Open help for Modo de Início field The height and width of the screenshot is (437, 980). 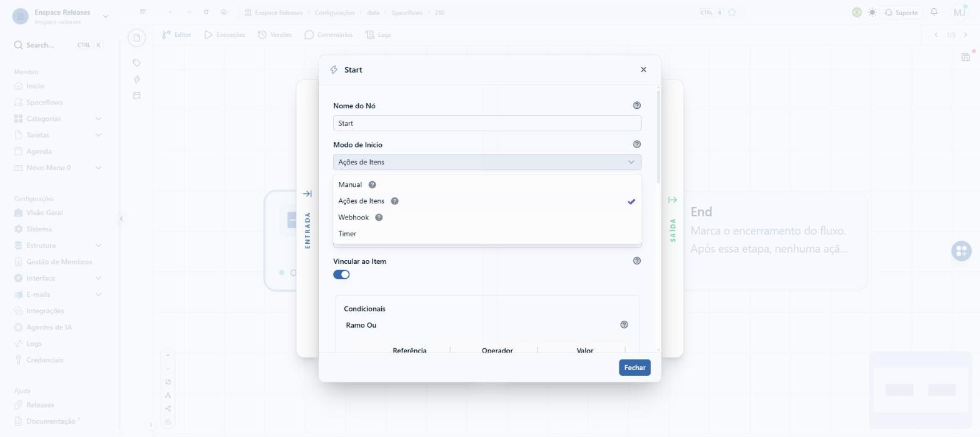point(637,144)
